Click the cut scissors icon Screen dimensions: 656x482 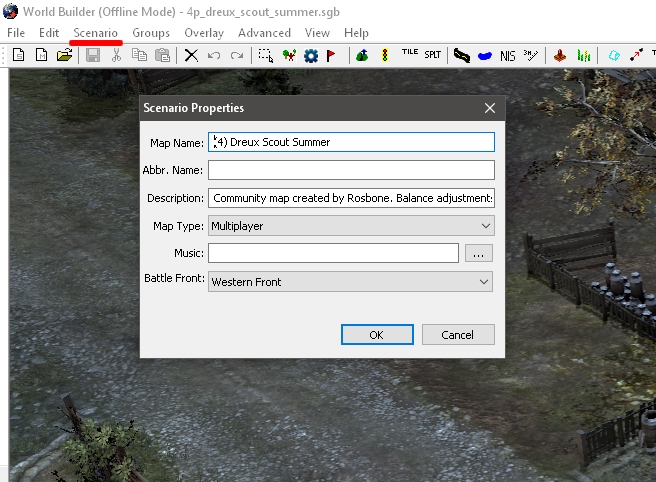[116, 55]
